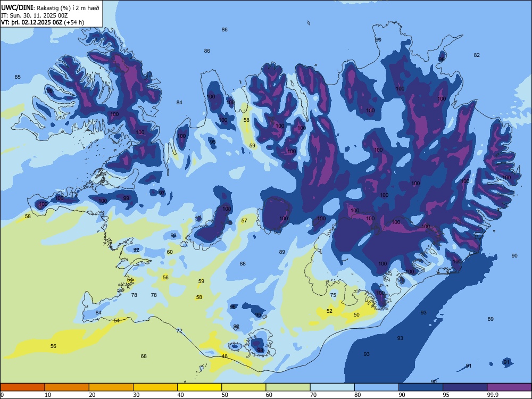Select the light orange 20–30 legend swatch
532x399 pixels.
coord(111,387)
